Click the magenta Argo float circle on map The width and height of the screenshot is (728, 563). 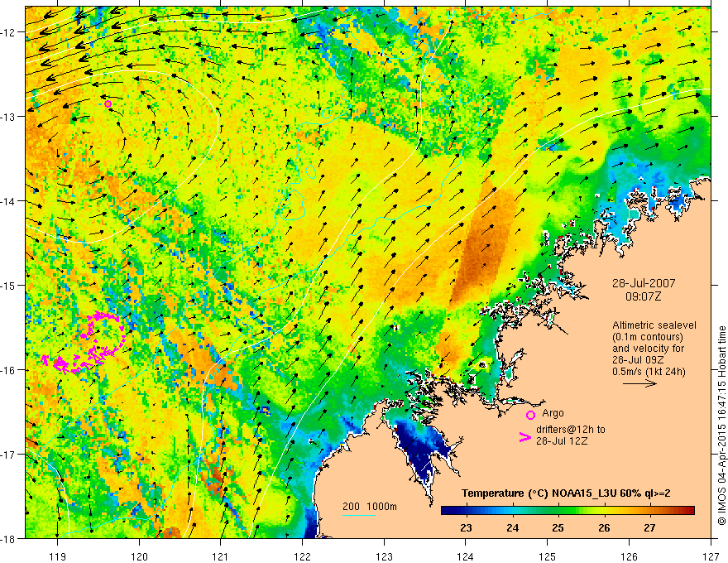coord(108,103)
